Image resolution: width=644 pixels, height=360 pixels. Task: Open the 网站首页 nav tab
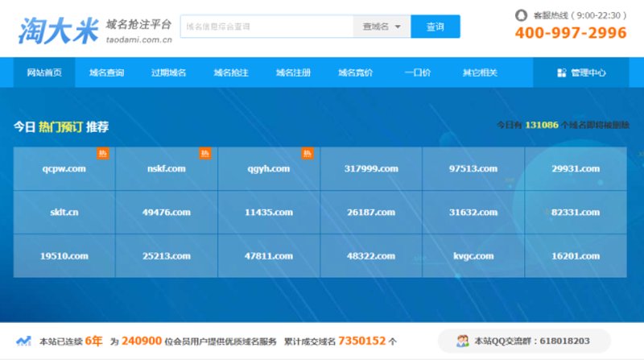coord(44,72)
